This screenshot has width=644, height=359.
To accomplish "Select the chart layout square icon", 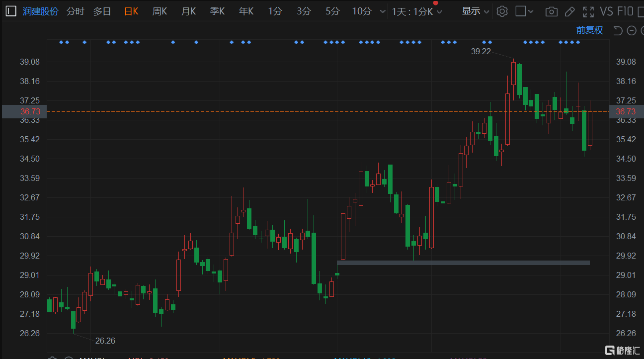I will [520, 11].
